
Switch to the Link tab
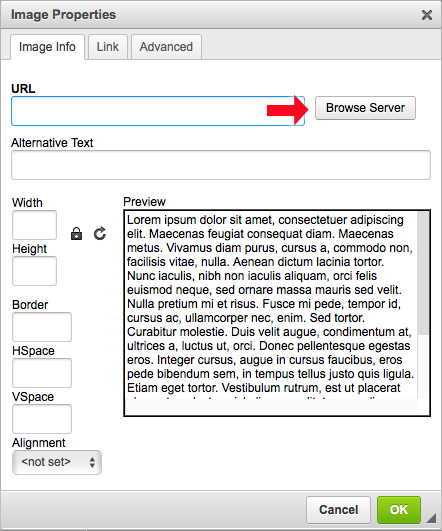108,47
